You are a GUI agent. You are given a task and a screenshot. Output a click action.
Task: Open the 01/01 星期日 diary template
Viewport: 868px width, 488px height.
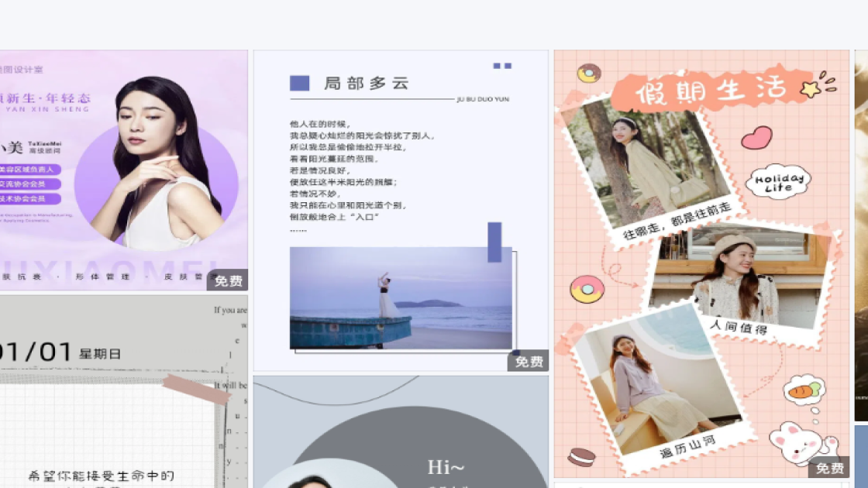click(x=123, y=392)
